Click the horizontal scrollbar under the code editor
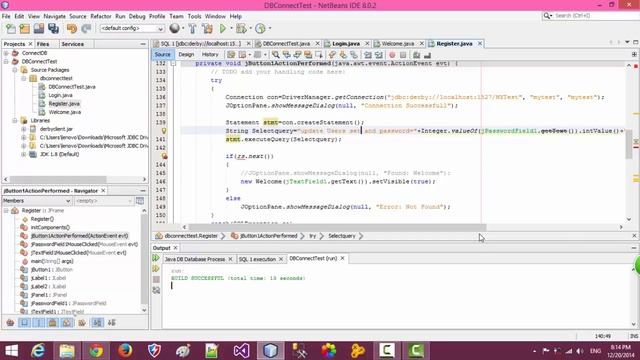 point(338,227)
